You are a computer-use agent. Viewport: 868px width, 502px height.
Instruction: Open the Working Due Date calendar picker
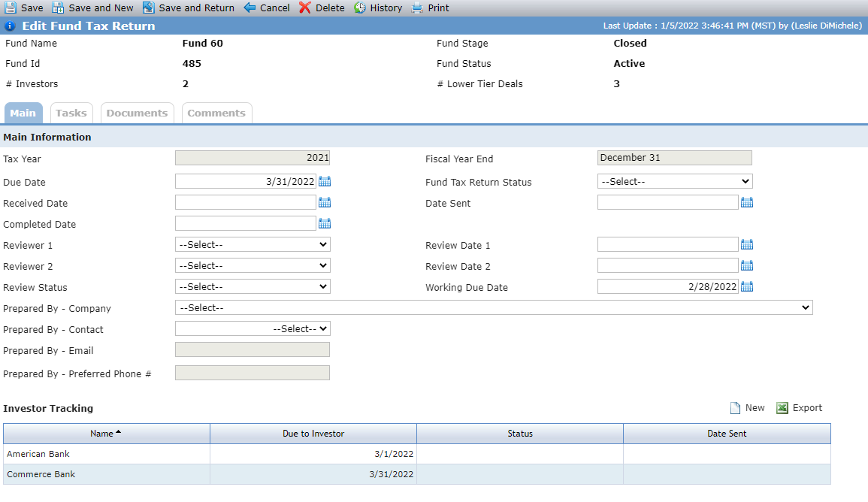click(x=747, y=287)
